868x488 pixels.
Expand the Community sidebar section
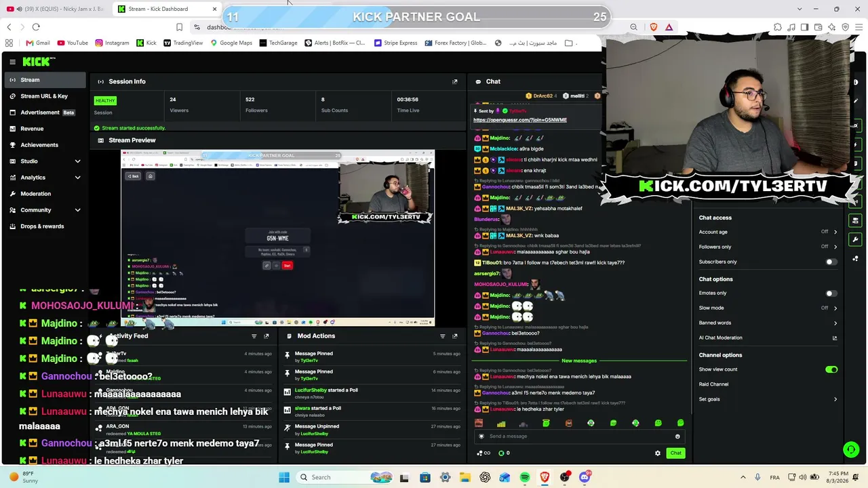pyautogui.click(x=45, y=210)
